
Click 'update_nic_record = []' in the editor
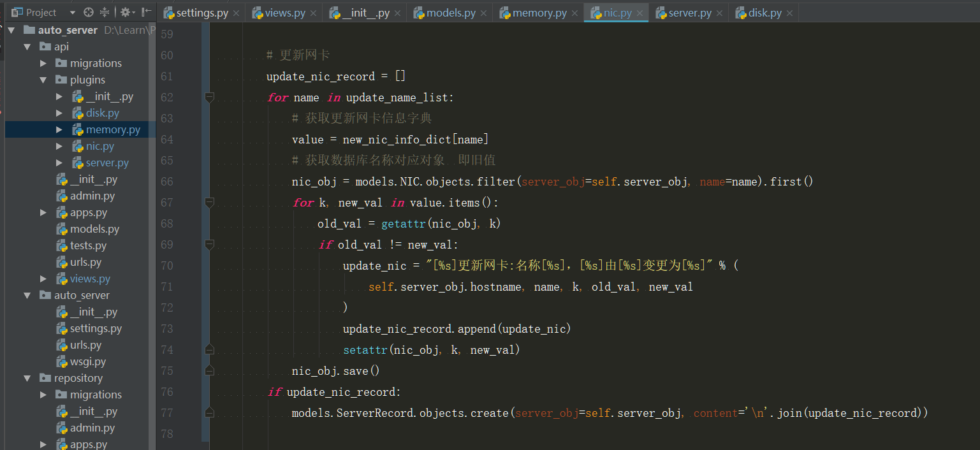336,76
